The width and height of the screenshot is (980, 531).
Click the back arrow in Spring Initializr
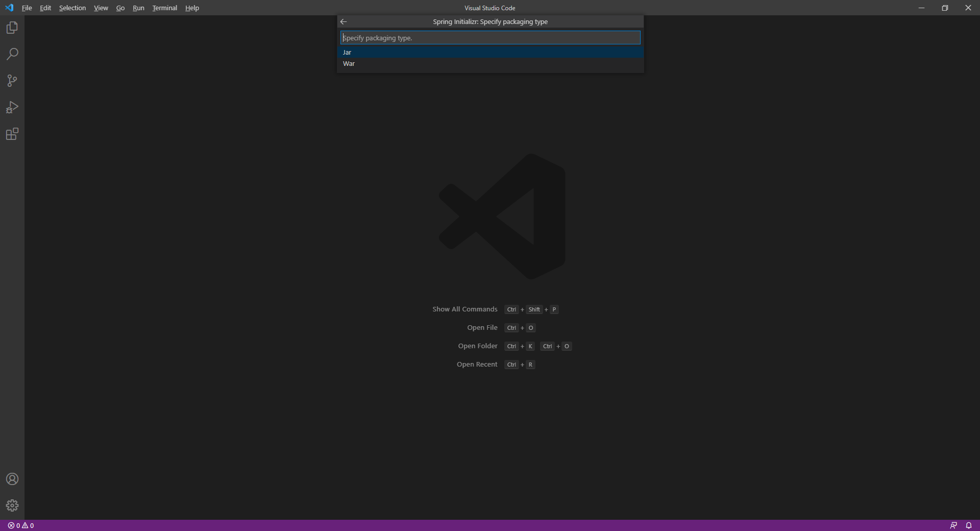click(x=344, y=21)
